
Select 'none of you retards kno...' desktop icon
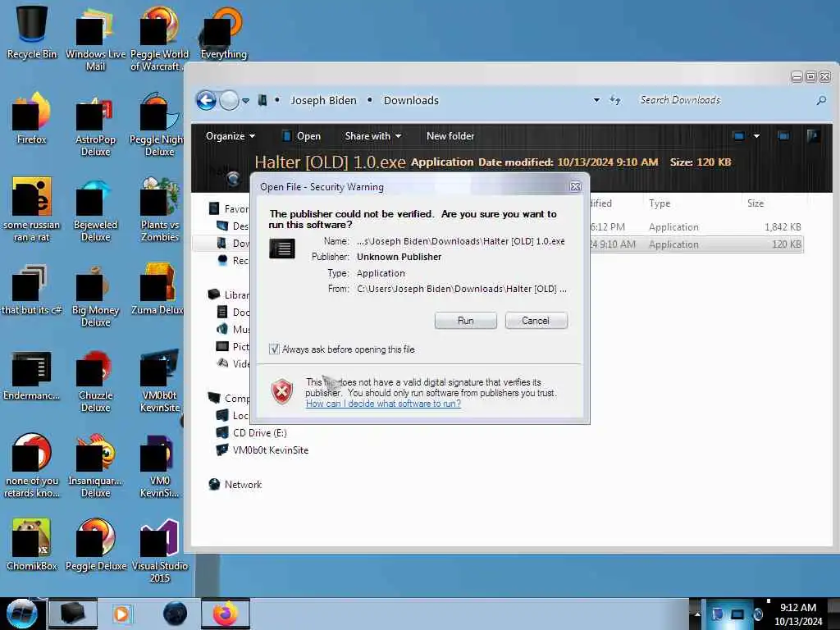click(32, 466)
